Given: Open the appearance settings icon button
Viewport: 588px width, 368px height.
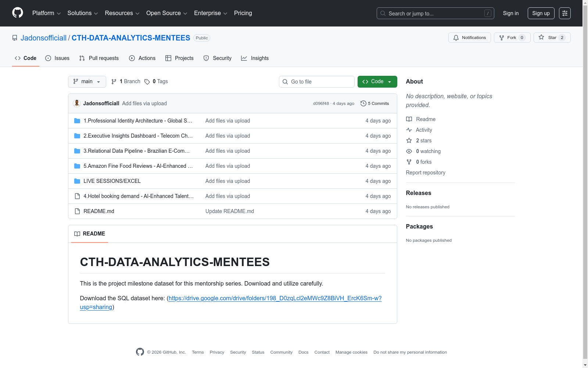Looking at the screenshot, I should (x=565, y=13).
